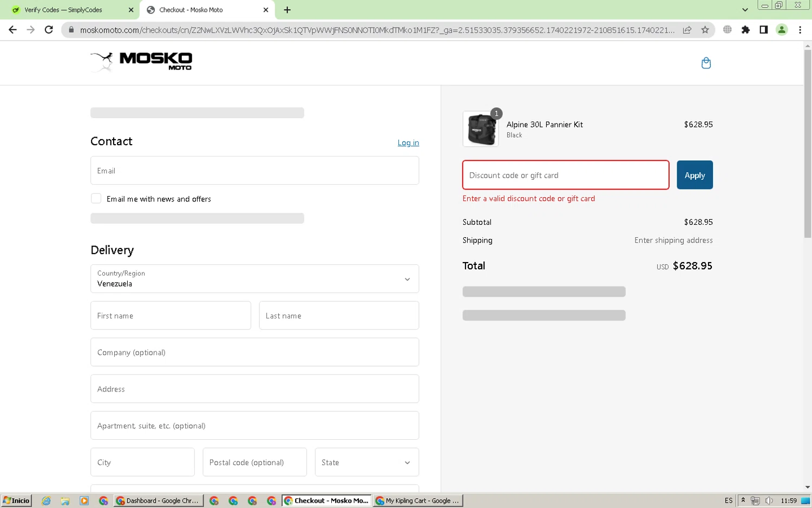Click the Enter shipping address text
The width and height of the screenshot is (812, 508).
[673, 240]
